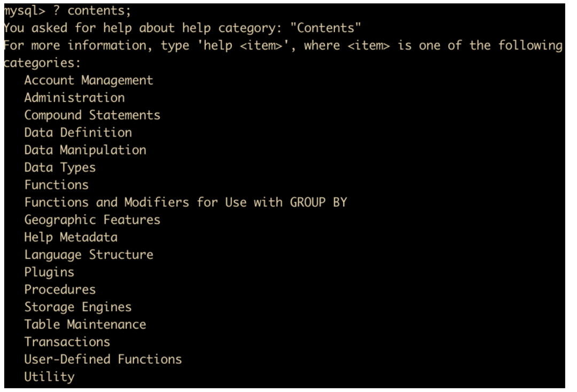Click the "Utility" entry at the bottom
Image resolution: width=577 pixels, height=392 pixels.
[x=49, y=377]
